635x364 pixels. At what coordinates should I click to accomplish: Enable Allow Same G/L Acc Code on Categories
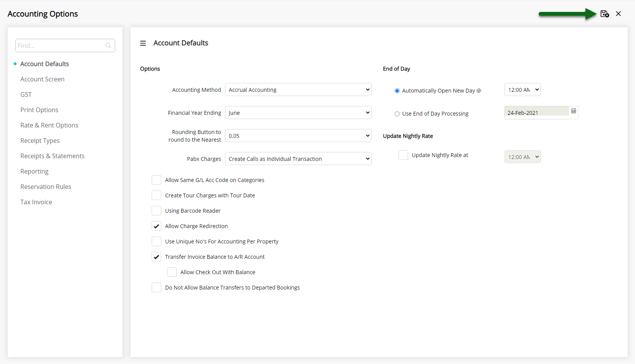(156, 180)
